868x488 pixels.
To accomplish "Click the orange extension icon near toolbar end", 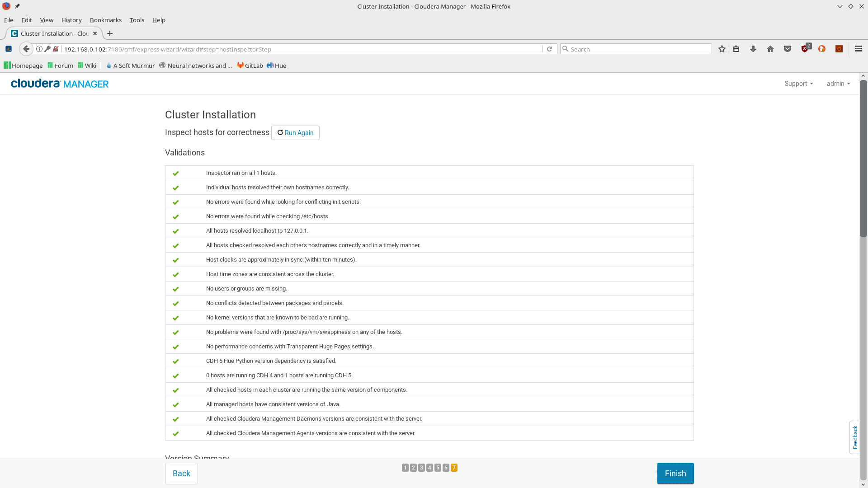I will point(839,49).
